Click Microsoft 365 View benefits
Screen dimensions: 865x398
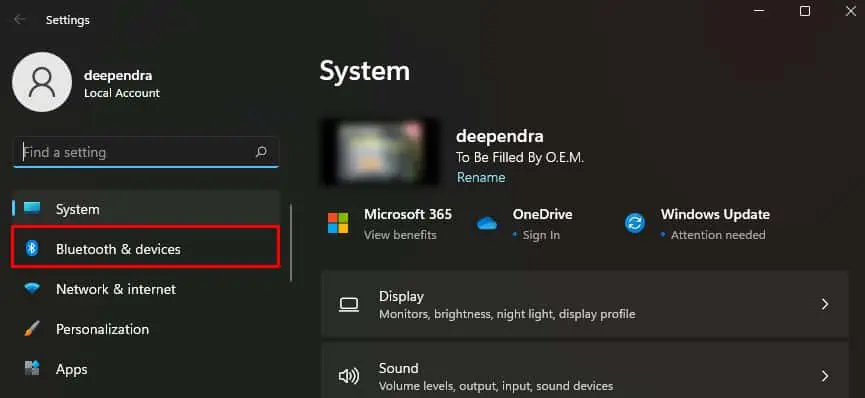(400, 235)
